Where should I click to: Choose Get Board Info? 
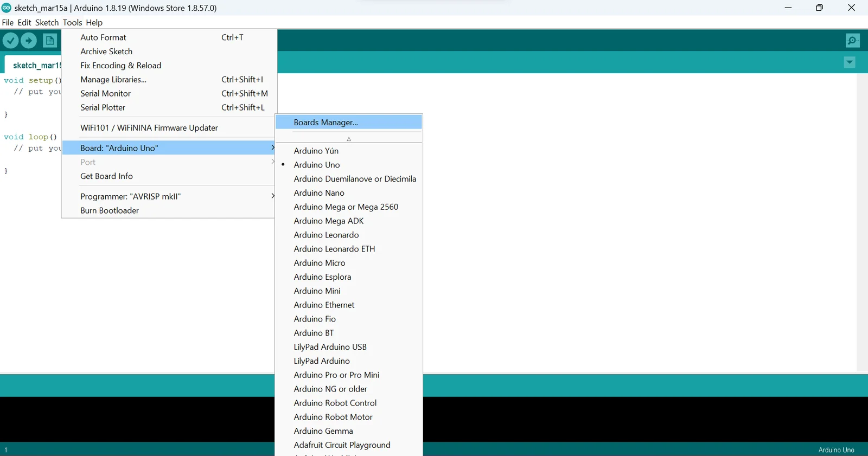169,176
